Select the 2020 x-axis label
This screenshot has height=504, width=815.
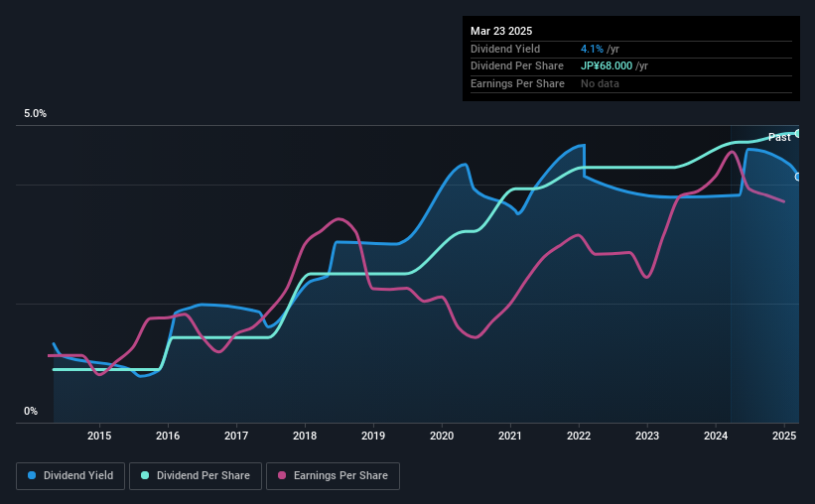point(442,436)
